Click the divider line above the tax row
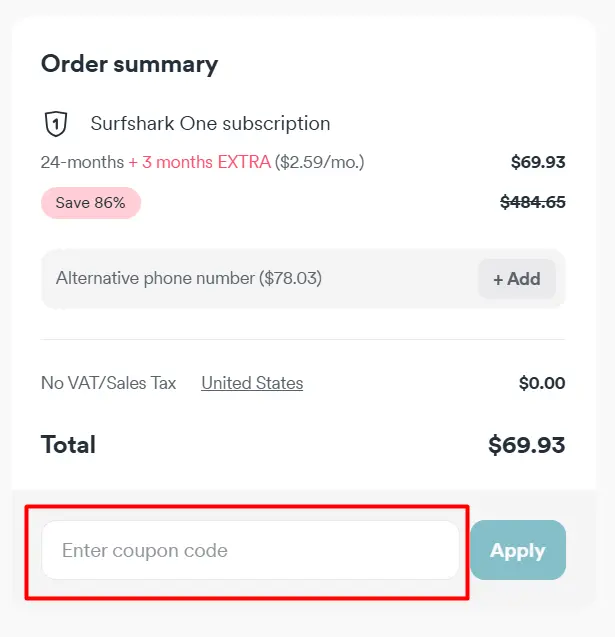Image resolution: width=615 pixels, height=637 pixels. coord(303,339)
